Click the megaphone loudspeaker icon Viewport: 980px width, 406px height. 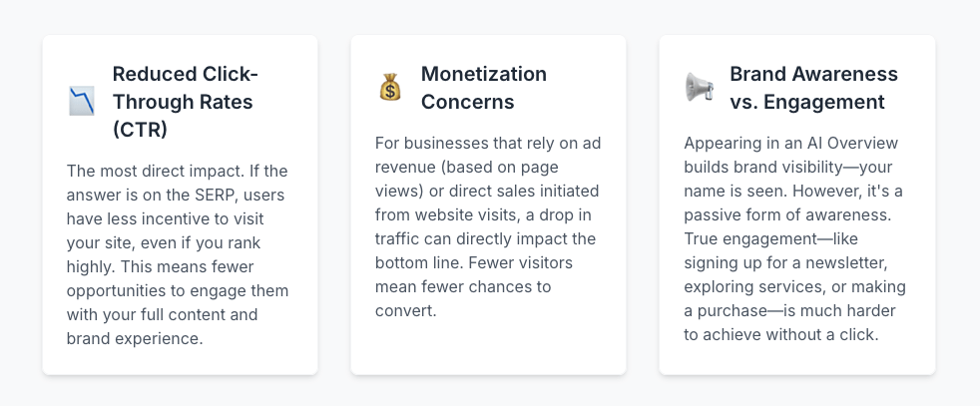pos(698,88)
